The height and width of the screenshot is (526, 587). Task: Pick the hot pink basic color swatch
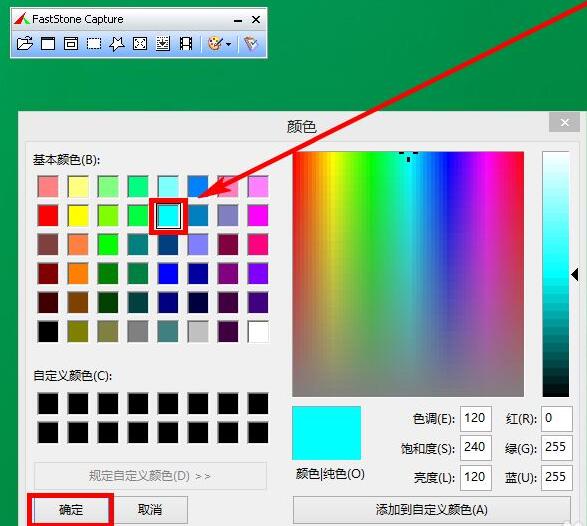(258, 244)
